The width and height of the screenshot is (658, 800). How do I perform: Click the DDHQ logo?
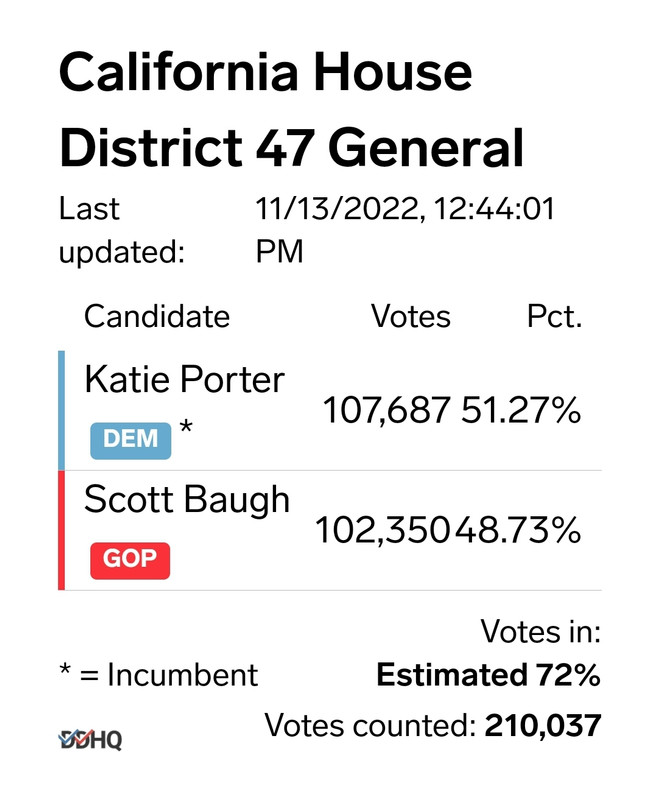tap(90, 740)
